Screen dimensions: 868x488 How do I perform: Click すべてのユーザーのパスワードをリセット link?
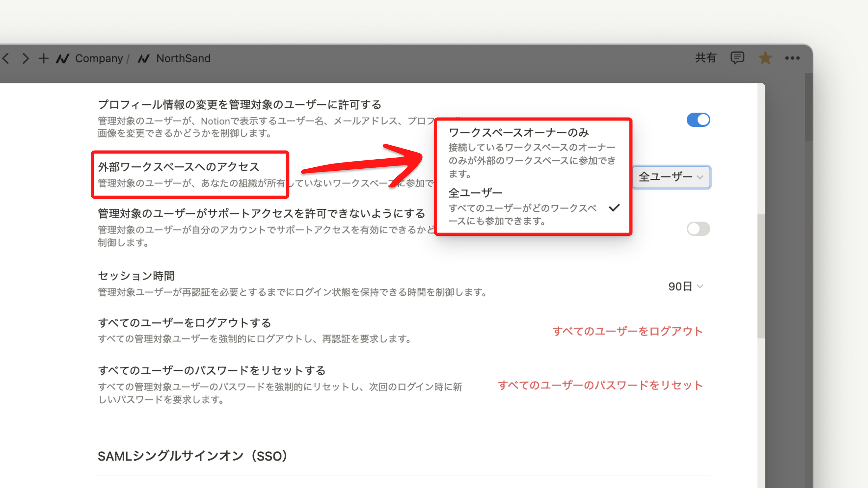600,385
